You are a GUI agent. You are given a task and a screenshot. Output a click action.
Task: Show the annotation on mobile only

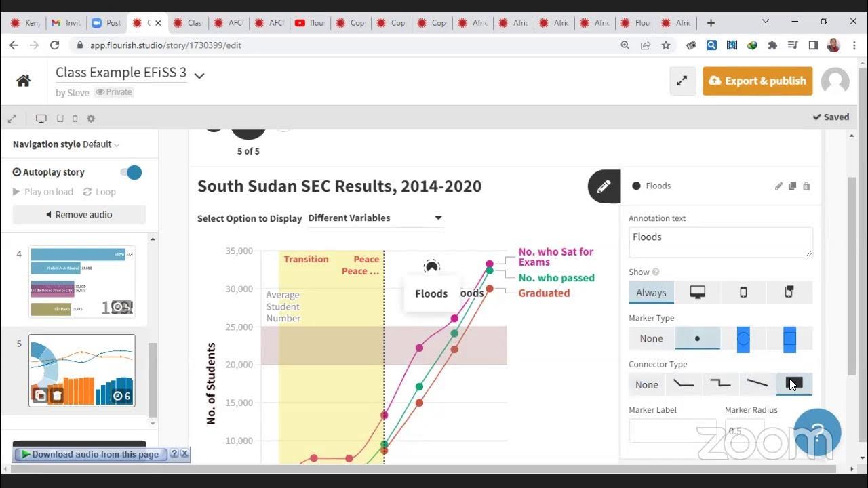click(743, 292)
